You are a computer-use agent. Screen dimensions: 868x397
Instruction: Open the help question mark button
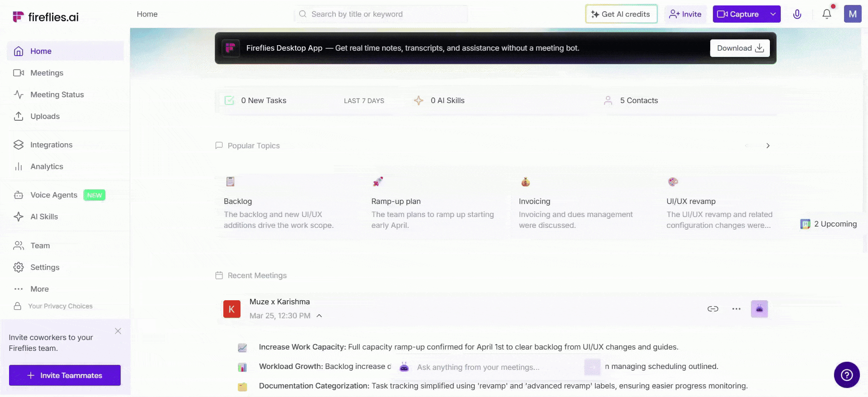[847, 375]
